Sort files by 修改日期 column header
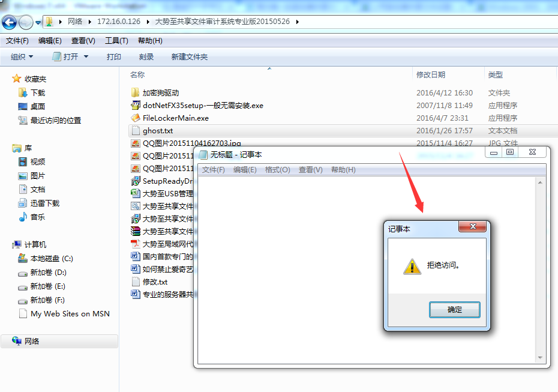The width and height of the screenshot is (558, 392). [431, 75]
